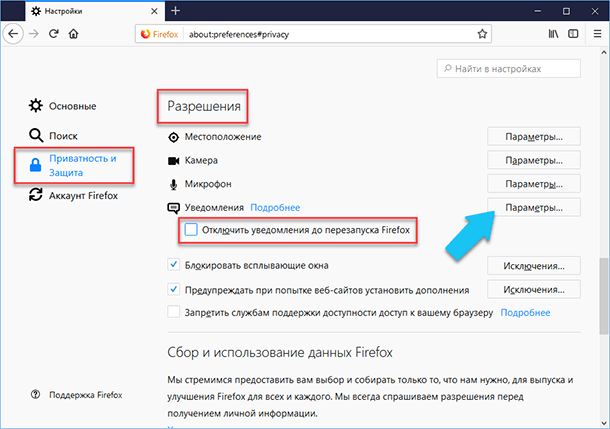610x429 pixels.
Task: Uncheck Предупреждать при попытке установить дополнения checkbox
Action: [x=174, y=289]
